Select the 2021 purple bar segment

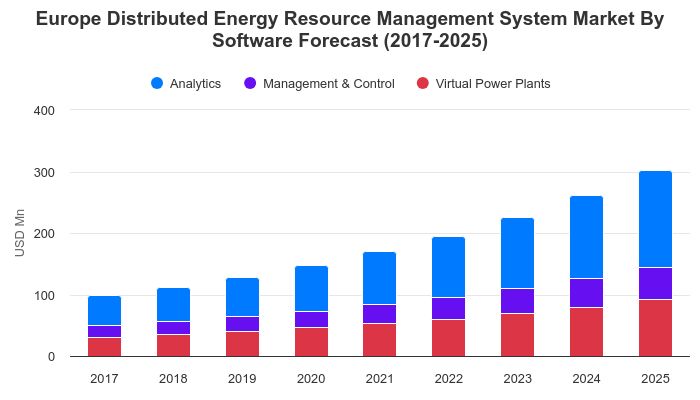coord(379,314)
